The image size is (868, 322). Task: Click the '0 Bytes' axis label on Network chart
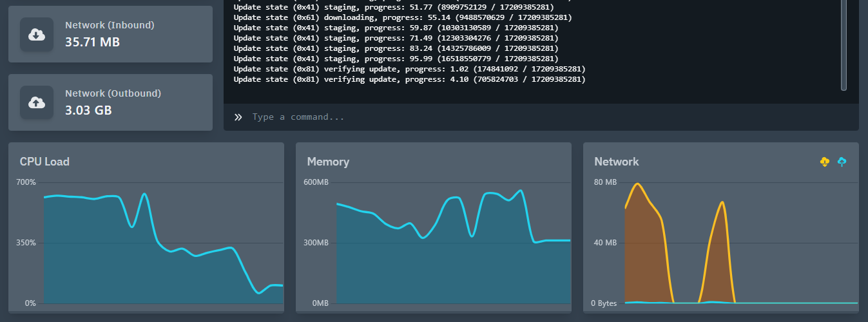(x=604, y=303)
